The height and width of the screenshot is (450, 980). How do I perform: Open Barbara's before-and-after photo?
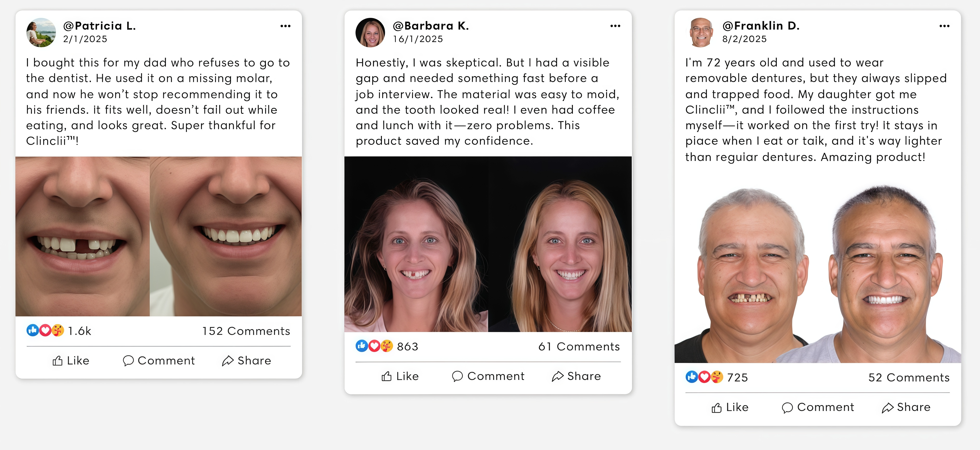tap(488, 244)
